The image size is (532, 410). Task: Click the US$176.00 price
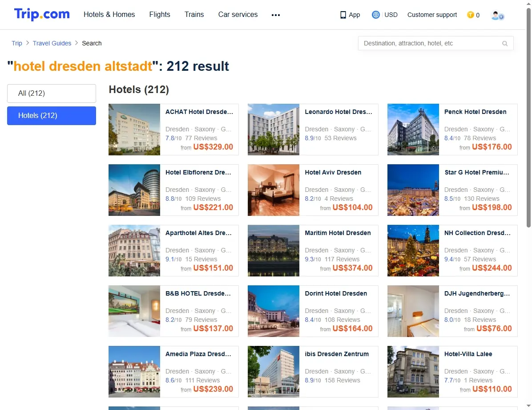(x=492, y=147)
